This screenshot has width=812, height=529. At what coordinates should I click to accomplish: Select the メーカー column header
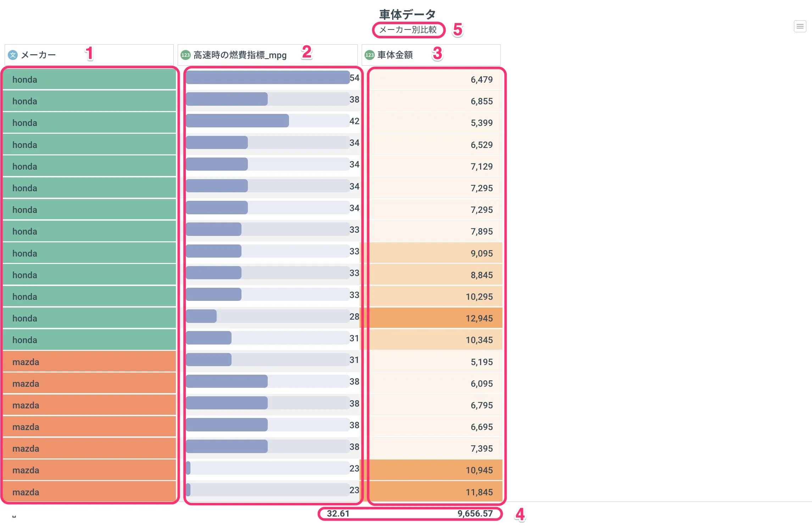89,55
